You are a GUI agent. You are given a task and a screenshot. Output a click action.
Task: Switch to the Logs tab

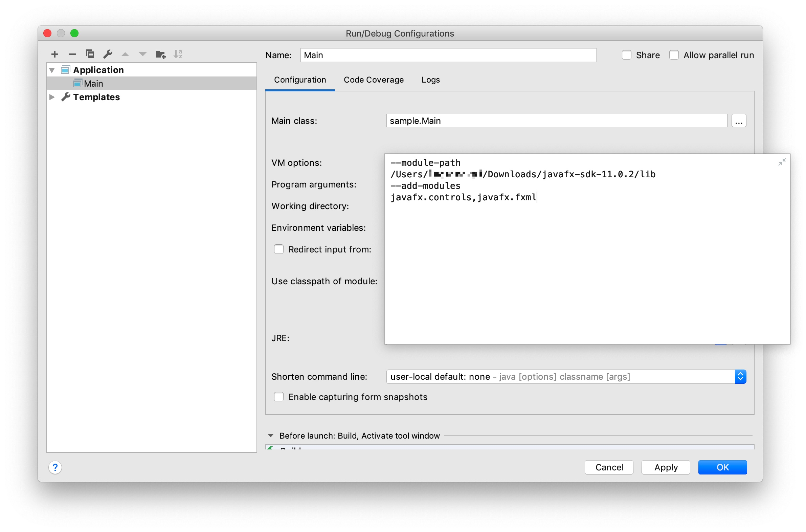[430, 80]
